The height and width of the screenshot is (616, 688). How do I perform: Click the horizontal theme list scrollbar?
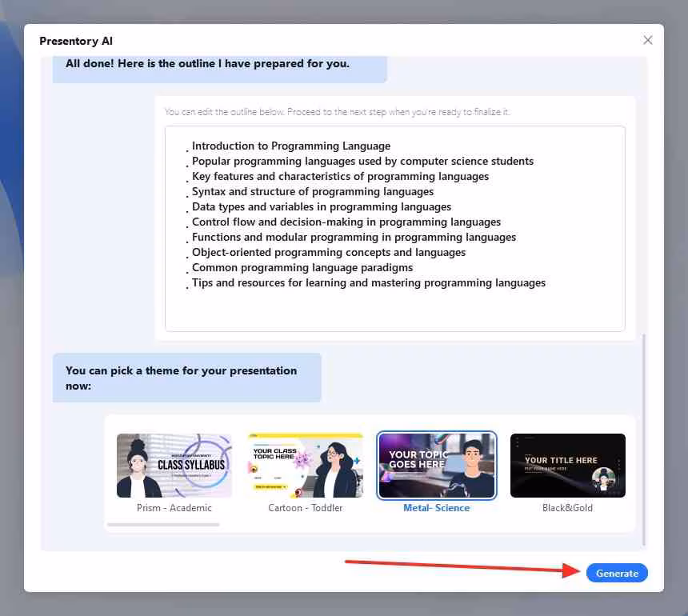(163, 525)
